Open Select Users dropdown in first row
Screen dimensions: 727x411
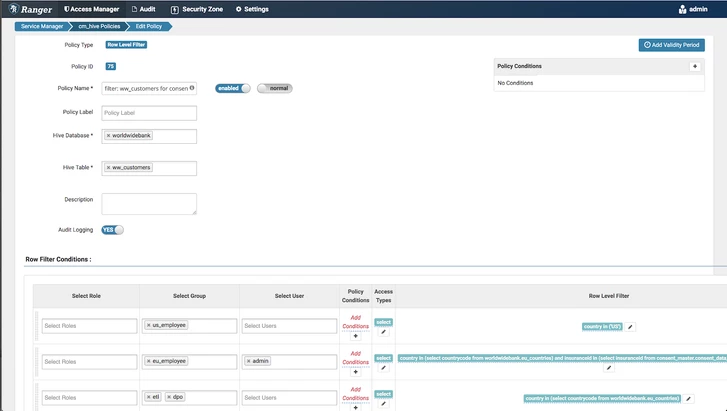click(x=289, y=326)
